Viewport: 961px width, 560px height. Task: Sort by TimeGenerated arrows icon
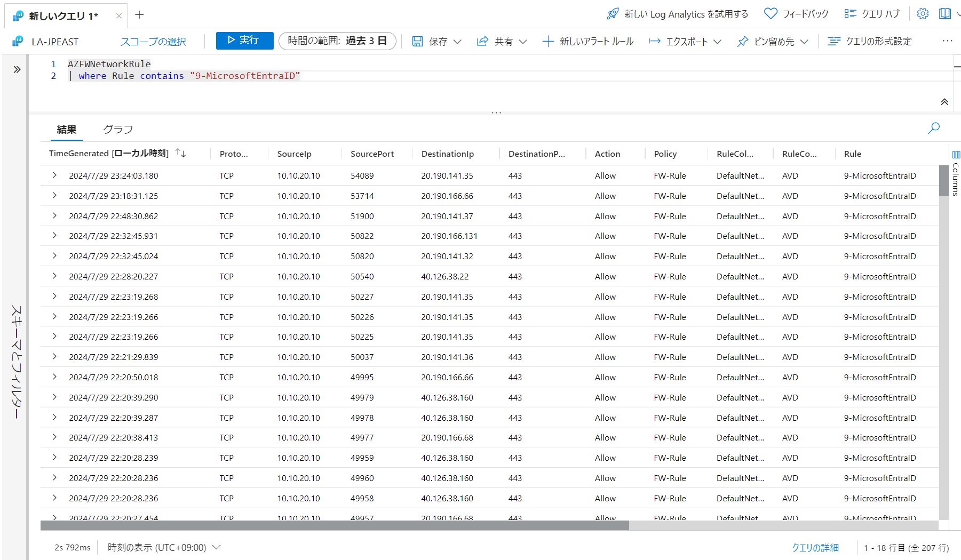180,154
